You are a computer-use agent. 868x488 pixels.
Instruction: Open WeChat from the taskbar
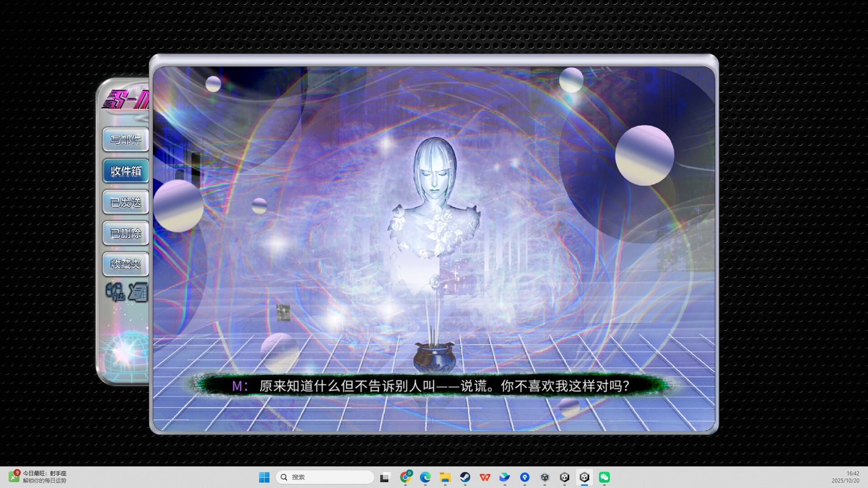[605, 477]
